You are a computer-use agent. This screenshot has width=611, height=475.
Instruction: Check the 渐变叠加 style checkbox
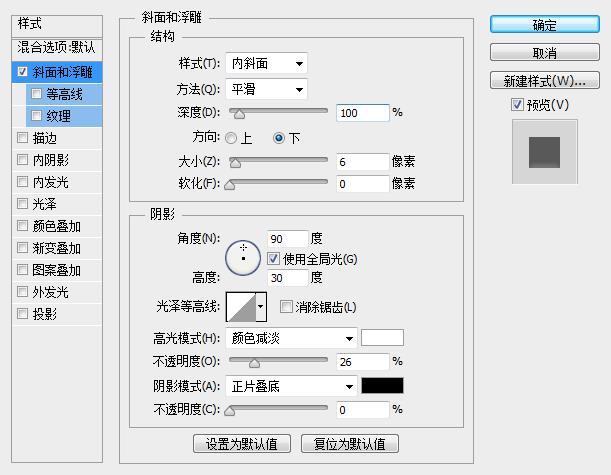click(23, 247)
